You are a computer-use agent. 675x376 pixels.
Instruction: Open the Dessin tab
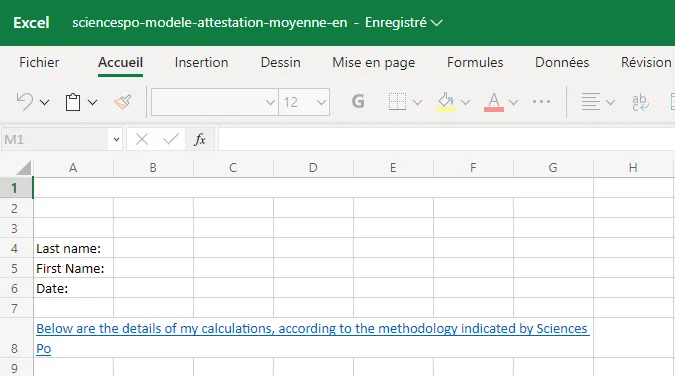(281, 62)
